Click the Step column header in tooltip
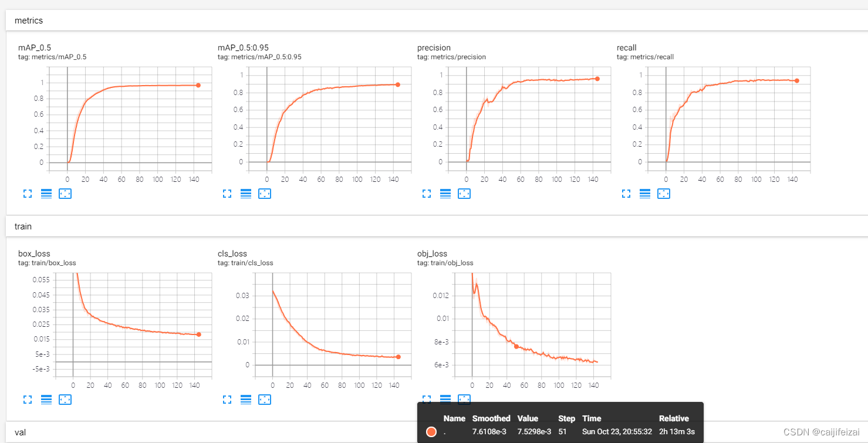Viewport: 868px width, 443px height. click(x=566, y=418)
